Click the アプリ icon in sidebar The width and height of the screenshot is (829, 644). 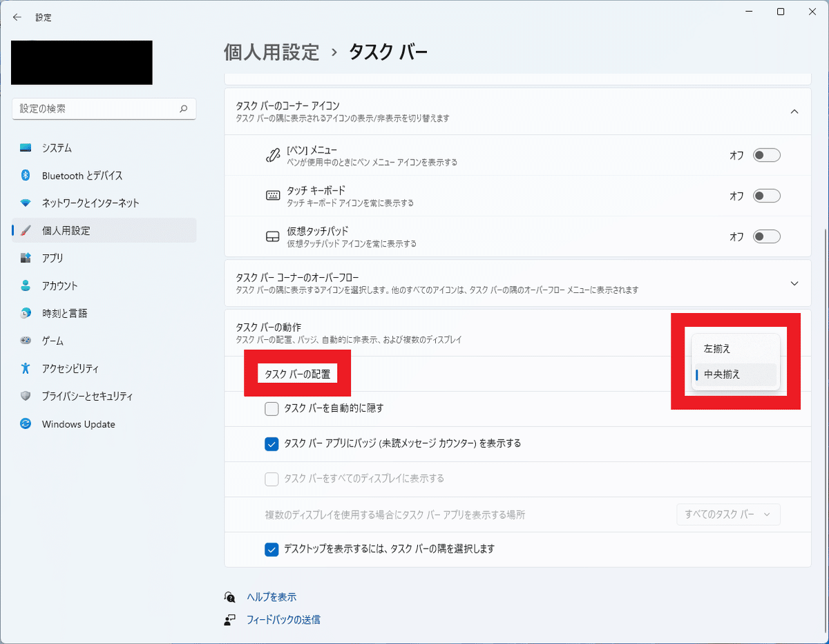coord(26,258)
